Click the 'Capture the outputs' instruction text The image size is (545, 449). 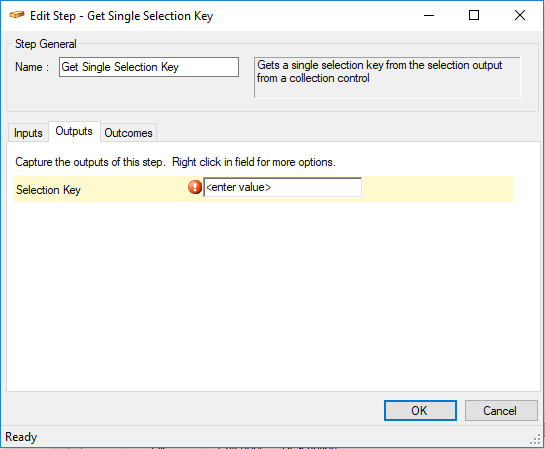[176, 162]
